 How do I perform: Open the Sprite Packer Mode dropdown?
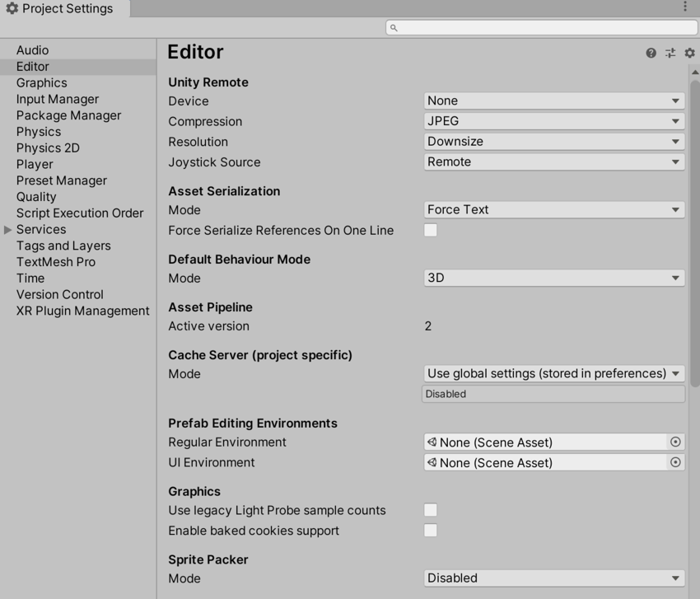click(553, 578)
